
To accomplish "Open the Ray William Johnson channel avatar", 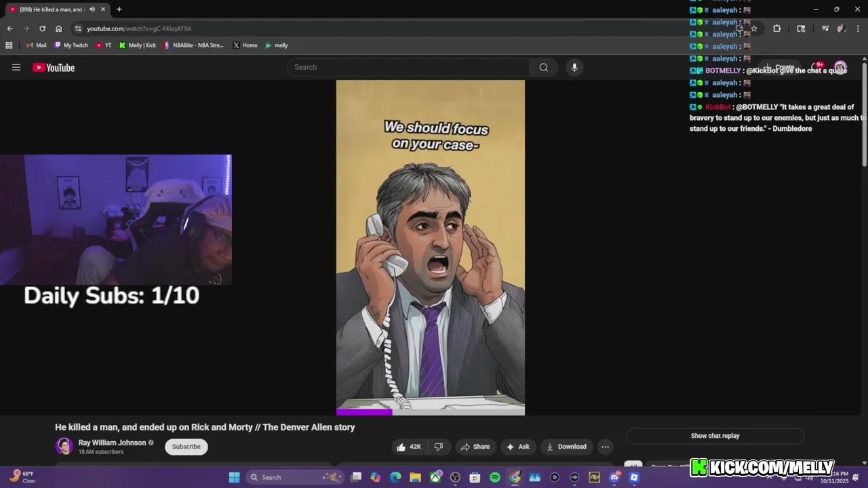I will 64,446.
